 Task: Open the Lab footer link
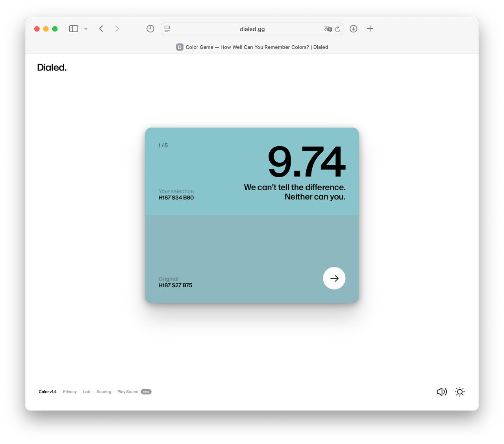pos(87,392)
